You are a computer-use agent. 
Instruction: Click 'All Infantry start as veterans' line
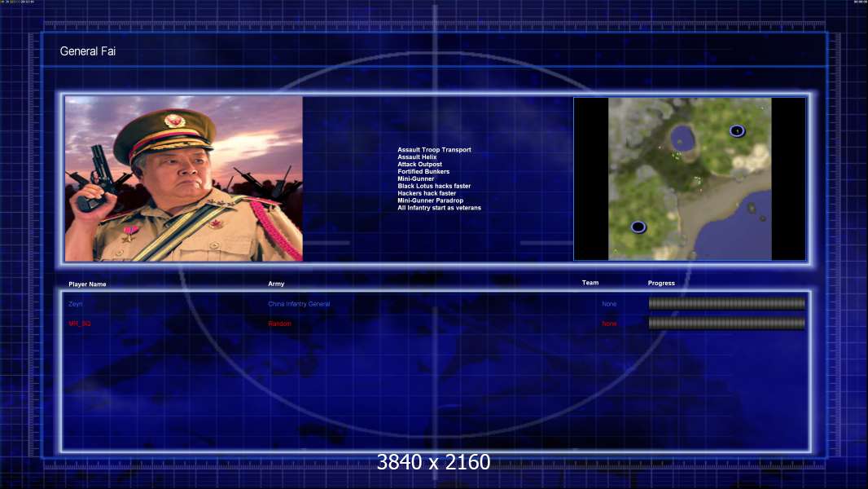[439, 208]
